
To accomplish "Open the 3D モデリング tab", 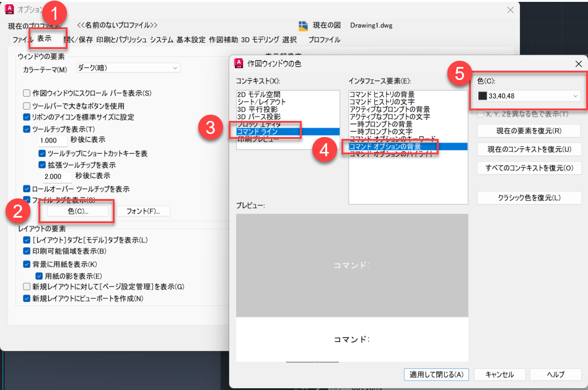I will (260, 40).
